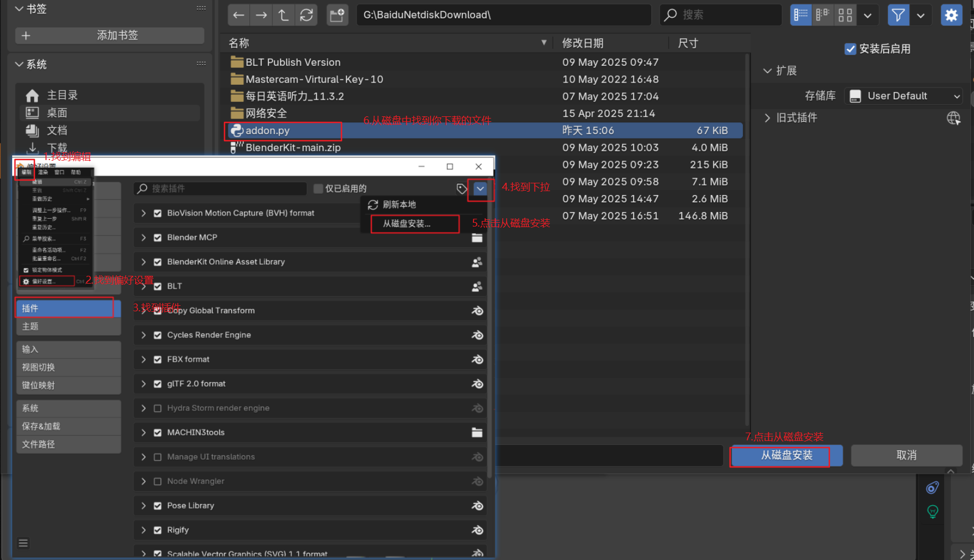Screen dimensions: 974x560
Task: Click Blender logo icon on Pose Library row
Action: [x=477, y=506]
